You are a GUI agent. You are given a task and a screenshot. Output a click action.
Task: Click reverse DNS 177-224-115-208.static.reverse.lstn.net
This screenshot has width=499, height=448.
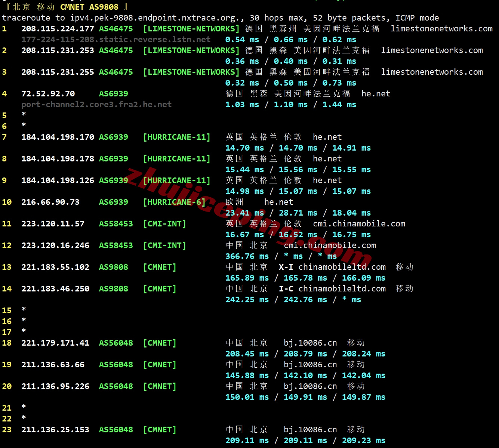[116, 40]
